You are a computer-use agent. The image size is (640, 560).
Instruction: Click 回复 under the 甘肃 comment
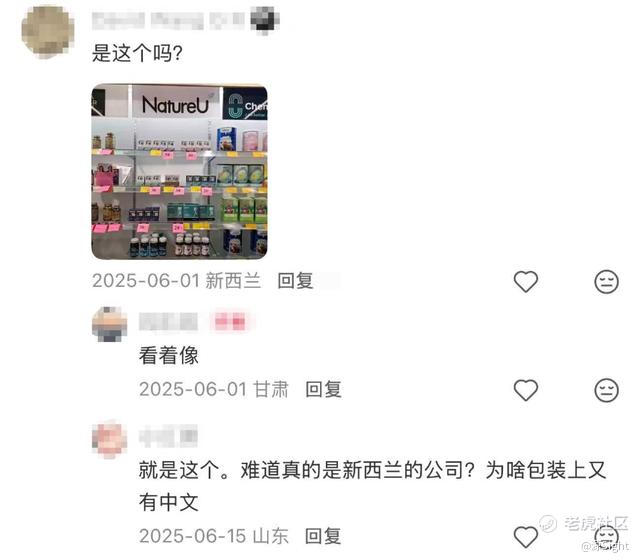pyautogui.click(x=323, y=389)
